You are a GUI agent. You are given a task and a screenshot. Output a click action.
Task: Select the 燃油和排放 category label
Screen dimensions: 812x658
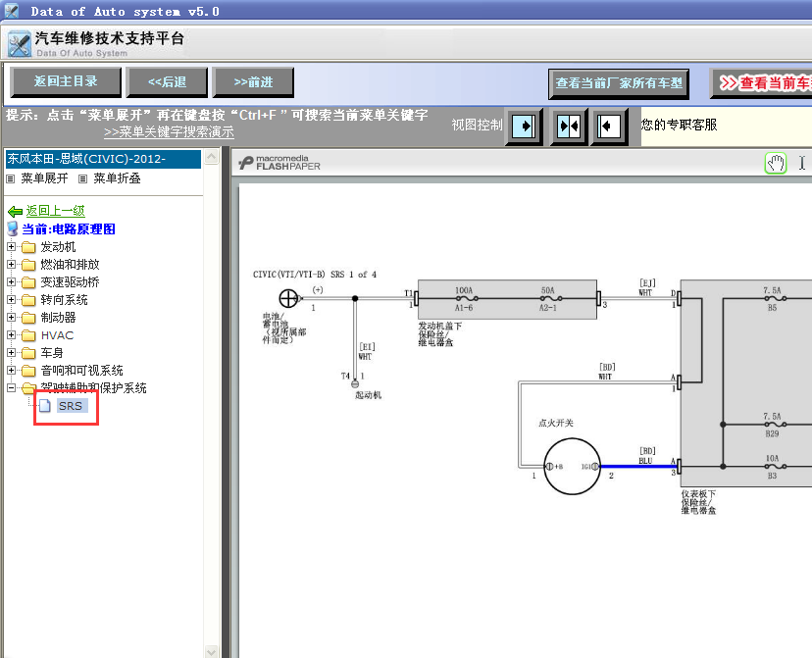[70, 265]
